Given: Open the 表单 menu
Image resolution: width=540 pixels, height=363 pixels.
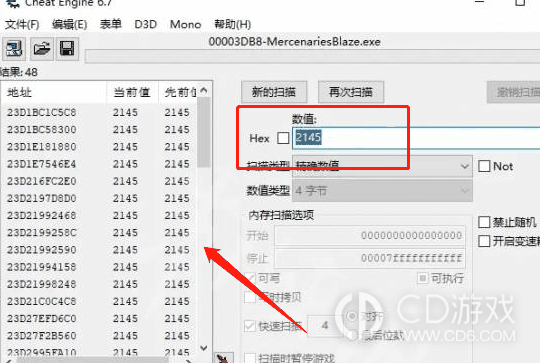Looking at the screenshot, I should pyautogui.click(x=111, y=24).
